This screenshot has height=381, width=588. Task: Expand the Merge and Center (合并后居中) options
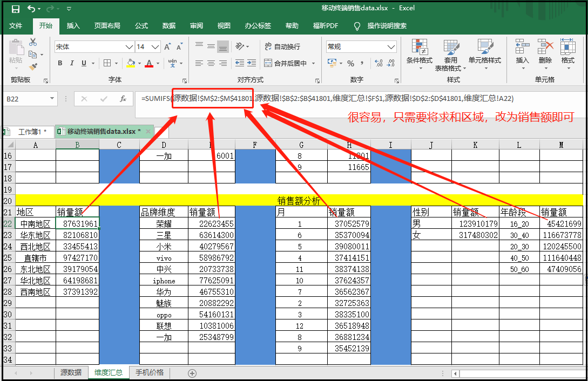click(x=314, y=63)
